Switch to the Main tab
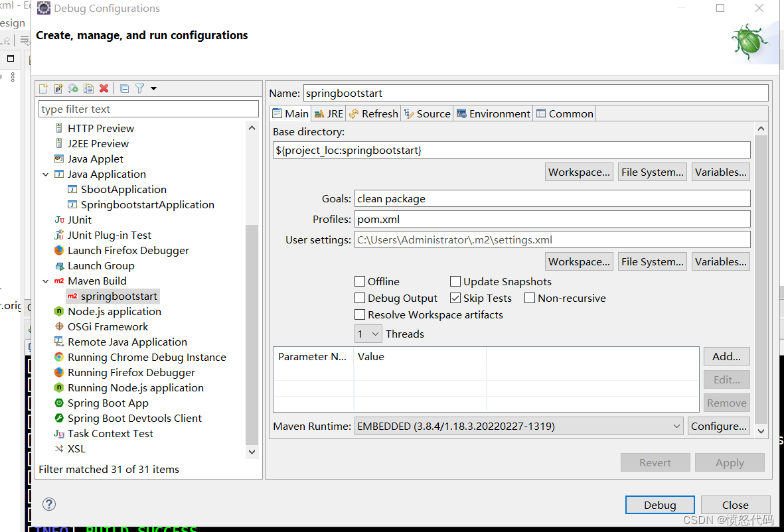This screenshot has width=784, height=532. pyautogui.click(x=291, y=113)
